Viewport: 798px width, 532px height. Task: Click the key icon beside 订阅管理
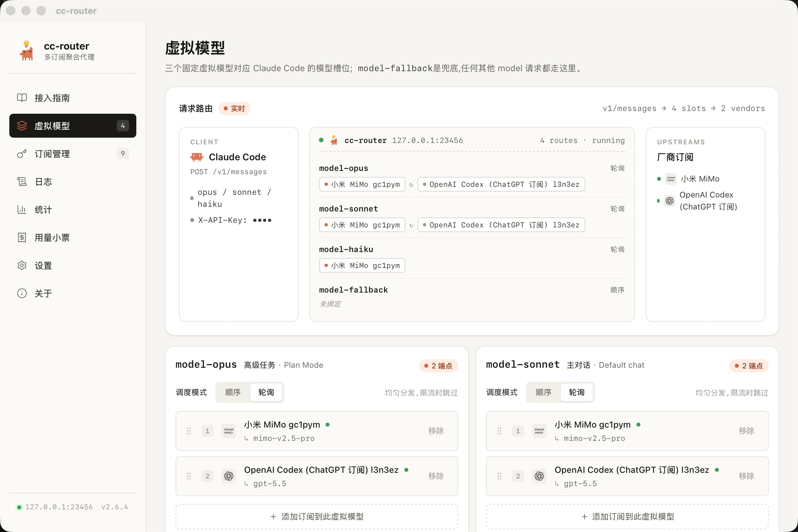[22, 154]
